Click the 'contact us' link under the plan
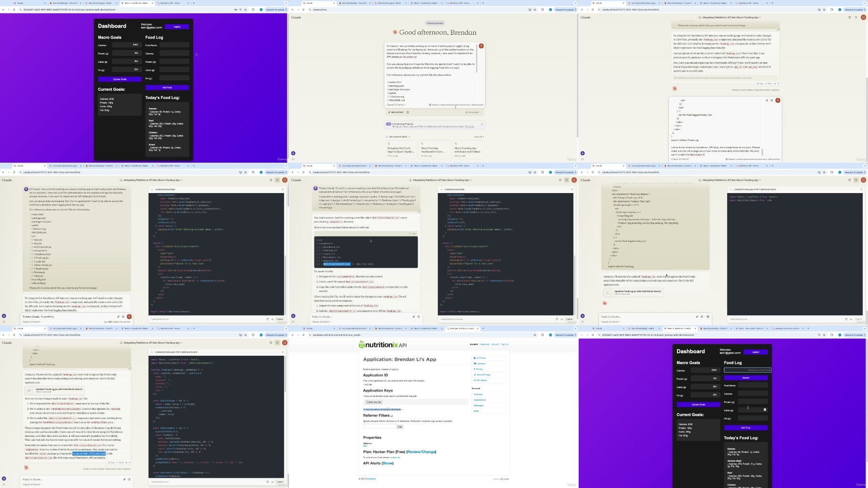Screen dimensions: 868x488 pyautogui.click(x=395, y=458)
